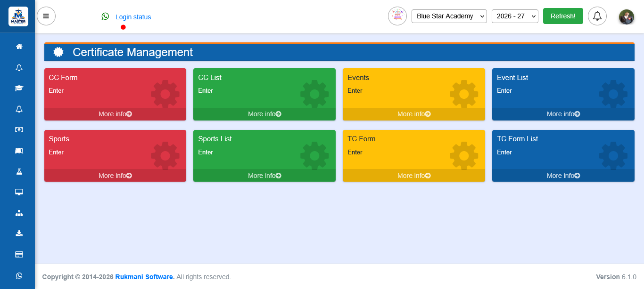Click the sidebar bell icon above graduation cap
The height and width of the screenshot is (289, 644).
coord(19,68)
